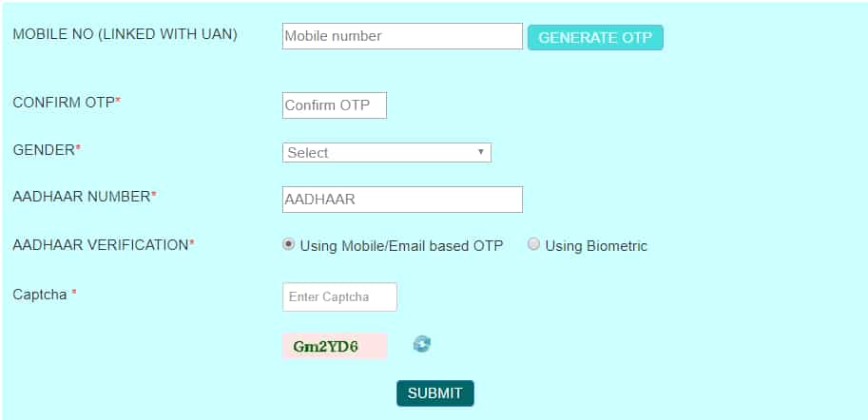Click the AADHAAR VERIFICATION label
This screenshot has height=420, width=868.
click(104, 245)
